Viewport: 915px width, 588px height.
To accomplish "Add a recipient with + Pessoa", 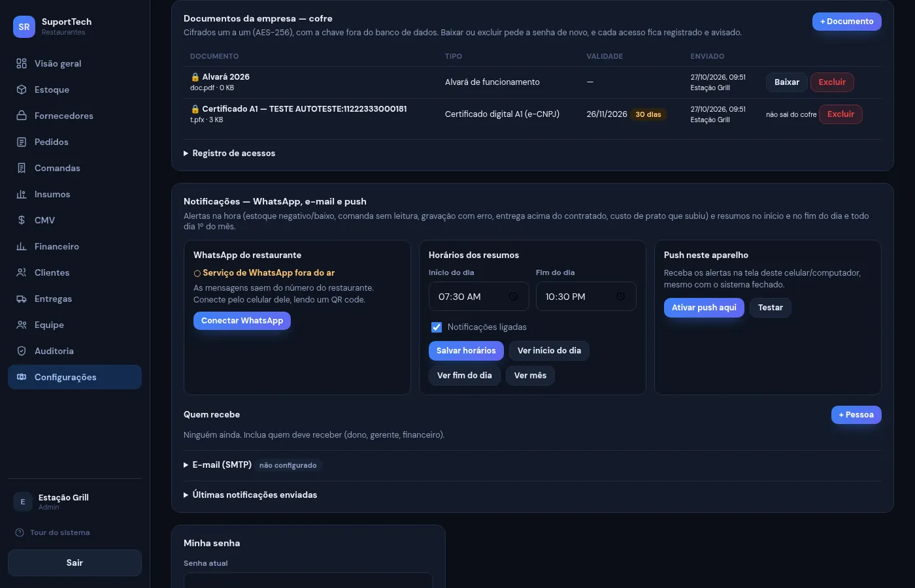I will coord(856,415).
